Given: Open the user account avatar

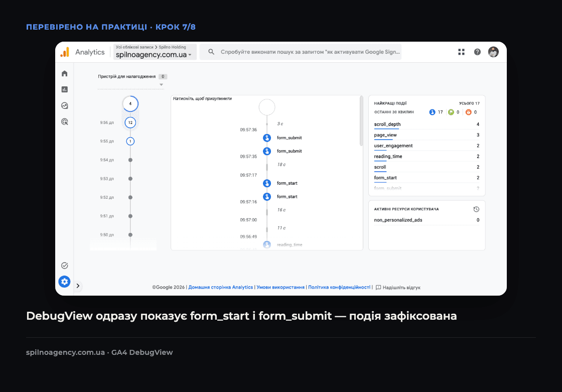Looking at the screenshot, I should (493, 52).
